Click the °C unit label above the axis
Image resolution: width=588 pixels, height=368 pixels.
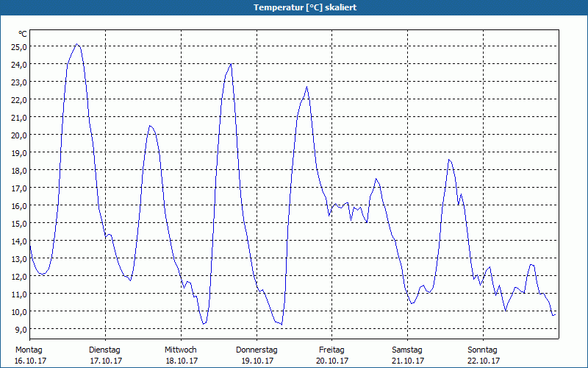coord(23,34)
